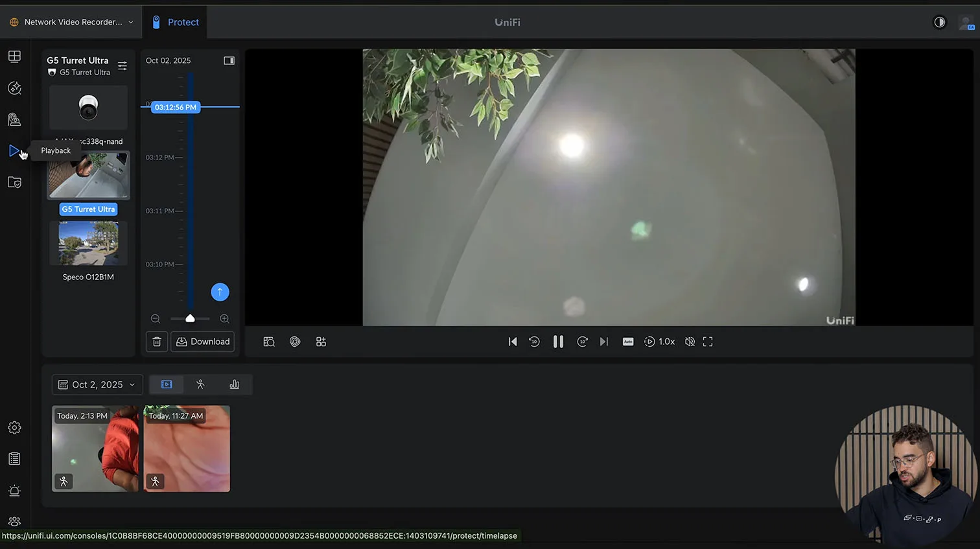Click the timeline zoom slider handle
The height and width of the screenshot is (549, 980).
[x=190, y=318]
